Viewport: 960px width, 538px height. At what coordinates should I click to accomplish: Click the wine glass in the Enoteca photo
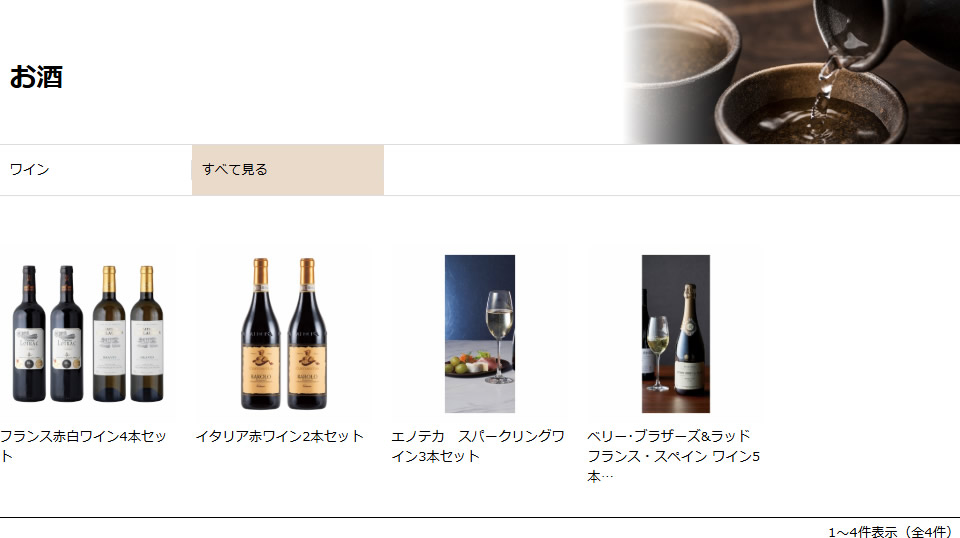[499, 337]
